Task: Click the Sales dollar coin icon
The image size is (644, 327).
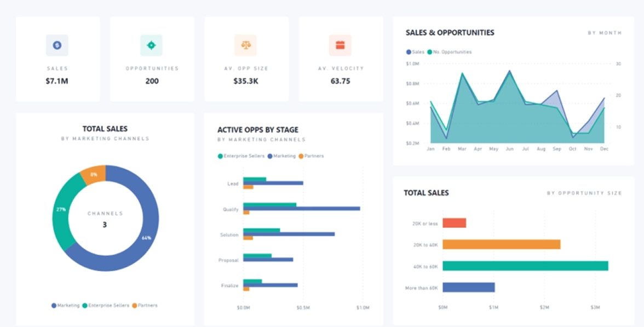Action: pyautogui.click(x=57, y=45)
